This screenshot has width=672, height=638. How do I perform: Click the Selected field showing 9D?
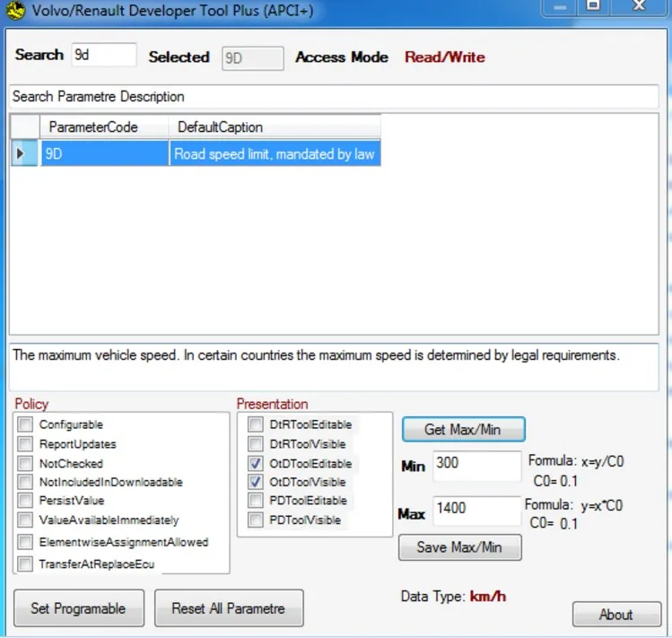click(x=252, y=58)
